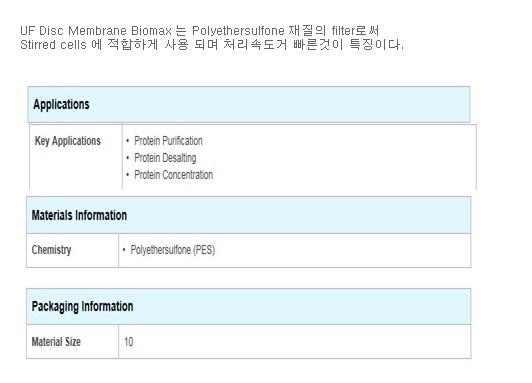The width and height of the screenshot is (532, 383).
Task: Click the bullet before Protein Desalting
Action: click(128, 158)
